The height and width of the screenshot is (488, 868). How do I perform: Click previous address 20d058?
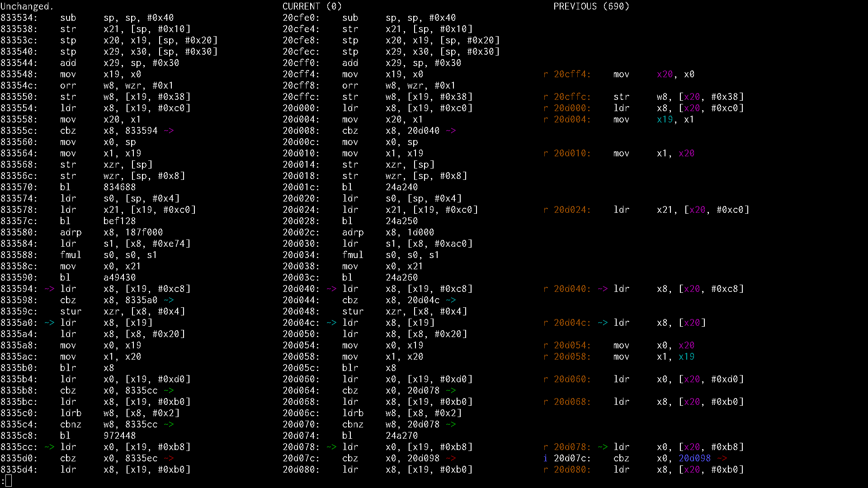[572, 357]
